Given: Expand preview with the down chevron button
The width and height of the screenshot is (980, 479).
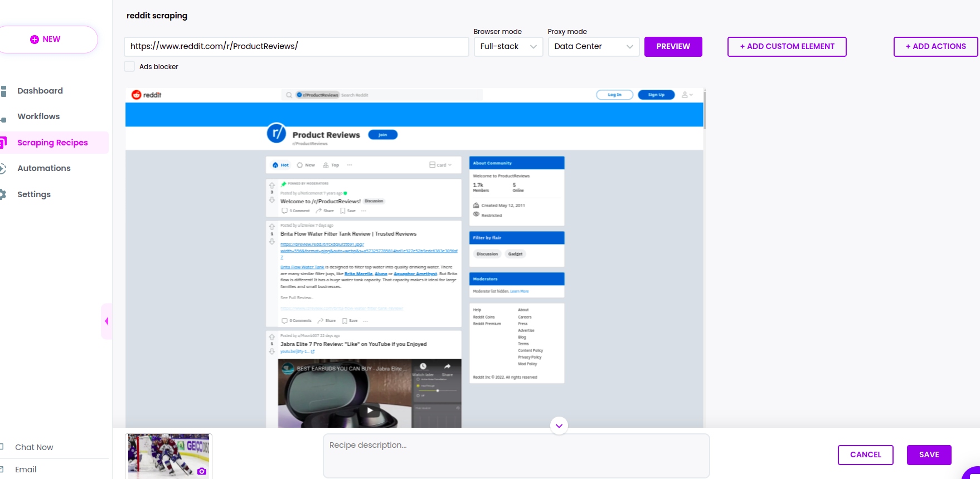Looking at the screenshot, I should coord(559,426).
